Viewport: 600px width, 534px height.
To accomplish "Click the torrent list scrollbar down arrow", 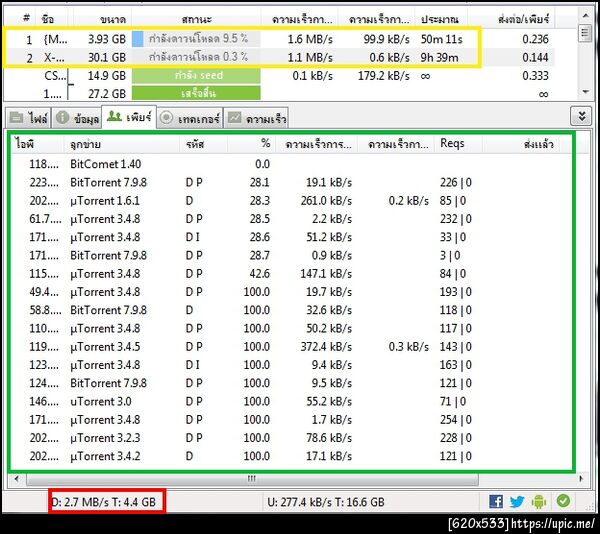I will pyautogui.click(x=585, y=92).
